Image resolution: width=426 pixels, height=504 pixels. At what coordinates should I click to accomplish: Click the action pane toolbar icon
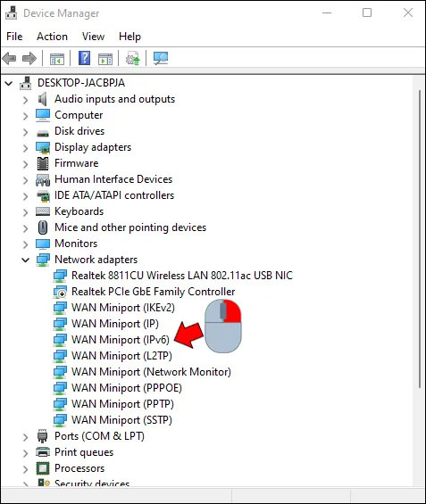pos(105,59)
